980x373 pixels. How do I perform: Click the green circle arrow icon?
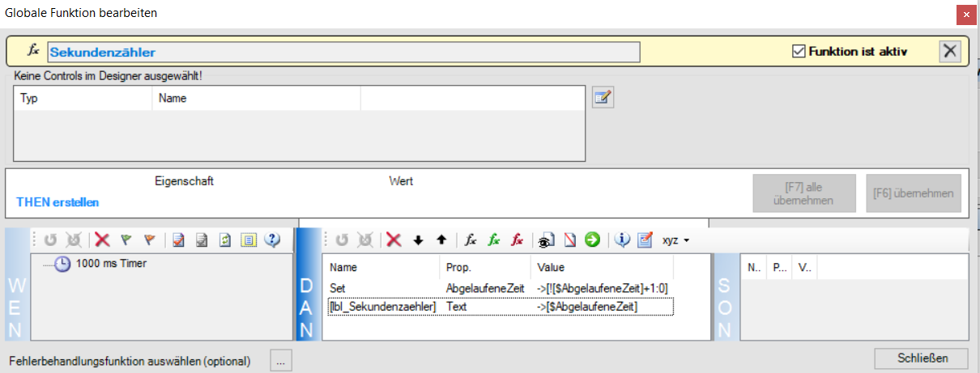(592, 240)
